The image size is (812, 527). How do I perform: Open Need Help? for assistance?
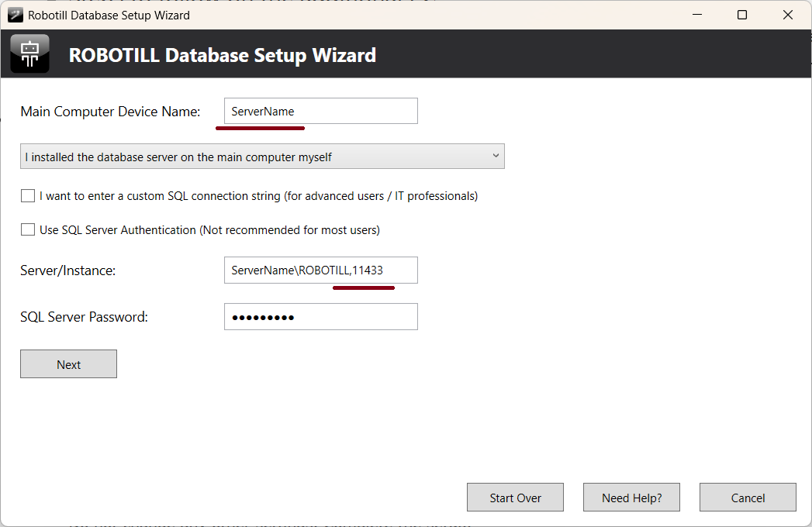tap(631, 498)
